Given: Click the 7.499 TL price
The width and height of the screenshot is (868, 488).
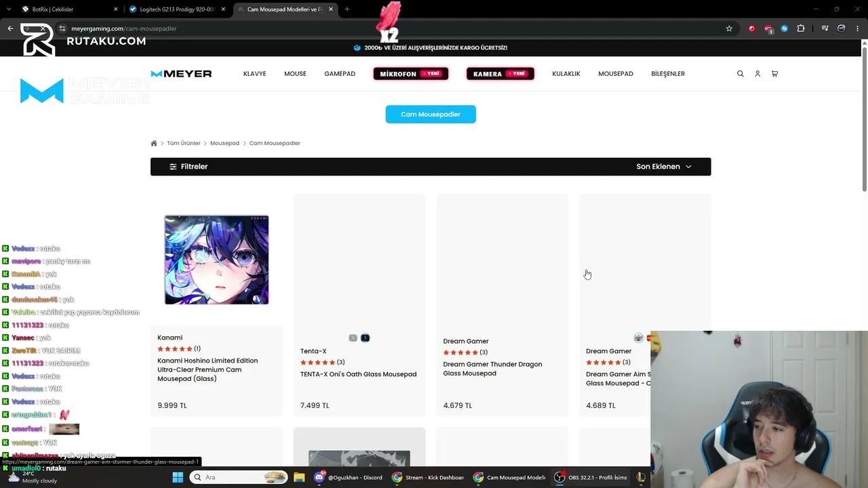Looking at the screenshot, I should [x=315, y=405].
